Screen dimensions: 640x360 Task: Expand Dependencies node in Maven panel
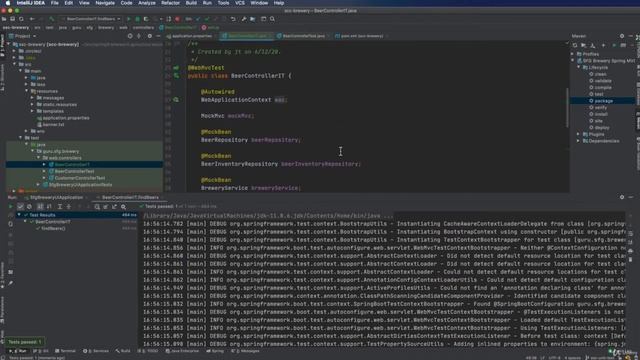[578, 141]
